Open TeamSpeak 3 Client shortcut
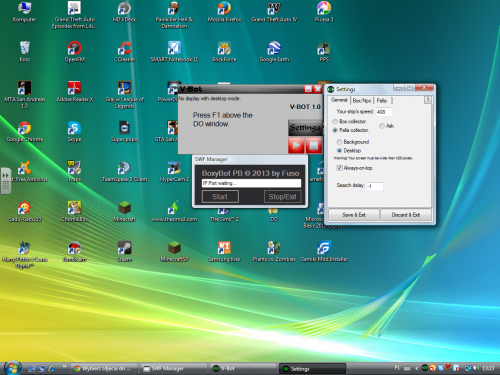Image resolution: width=500 pixels, height=375 pixels. pos(124,172)
